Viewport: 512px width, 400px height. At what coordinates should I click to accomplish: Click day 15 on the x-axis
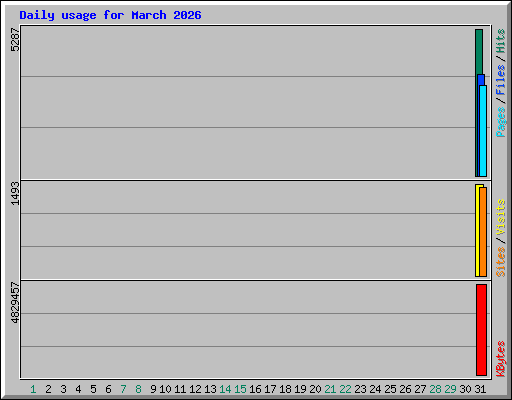point(240,389)
